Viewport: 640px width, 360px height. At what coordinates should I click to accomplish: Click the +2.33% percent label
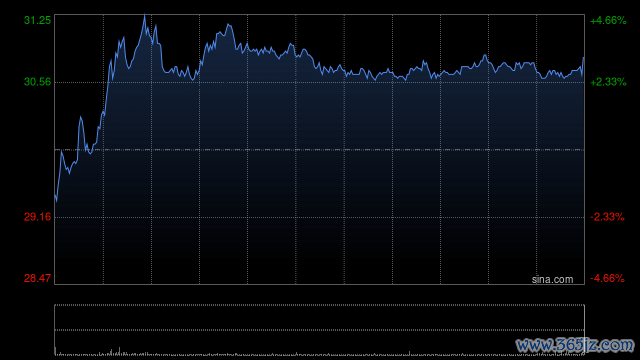[608, 82]
